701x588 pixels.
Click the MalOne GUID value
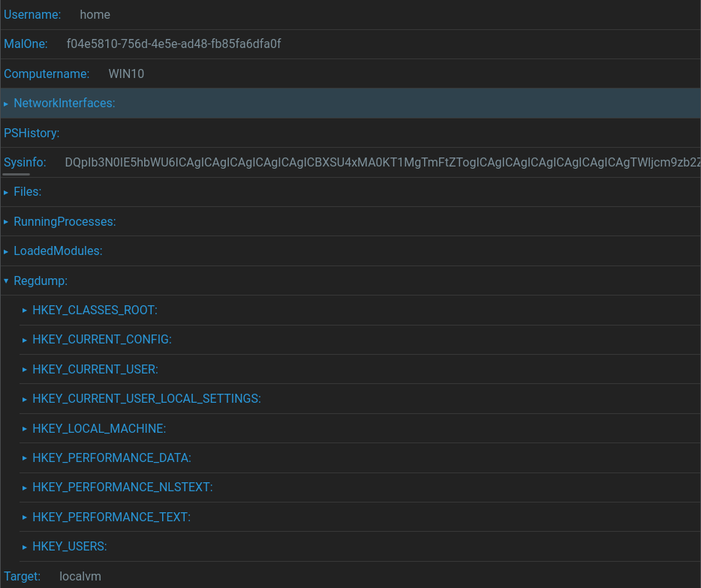point(173,43)
